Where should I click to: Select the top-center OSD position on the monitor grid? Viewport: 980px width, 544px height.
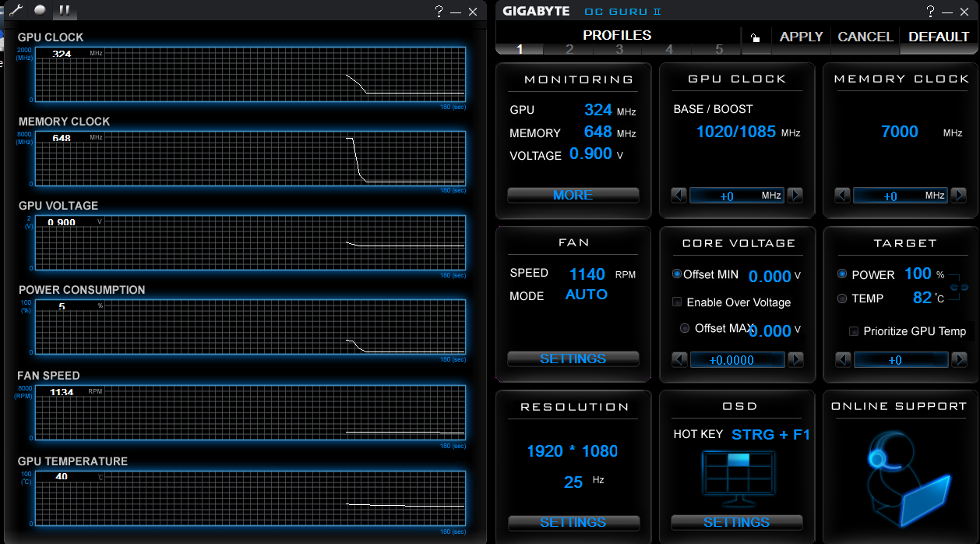[737, 460]
